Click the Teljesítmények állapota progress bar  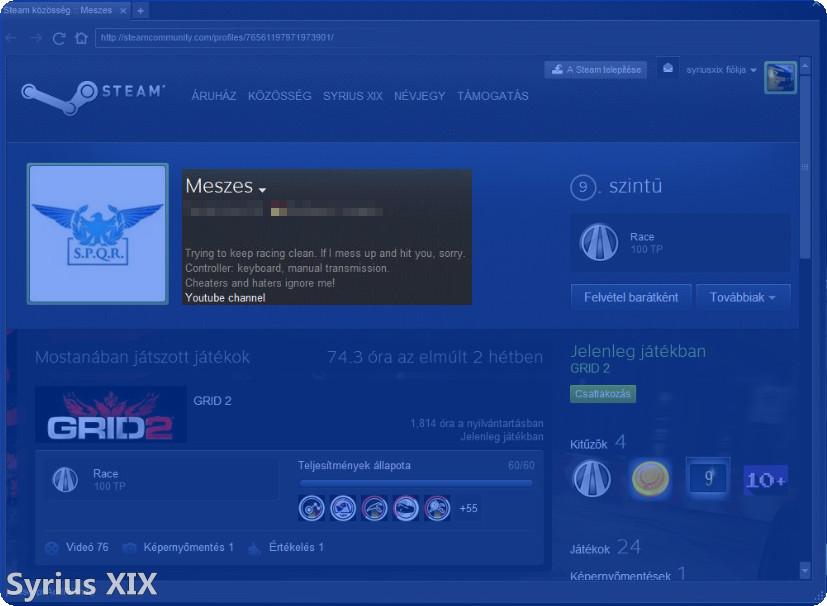pos(416,483)
